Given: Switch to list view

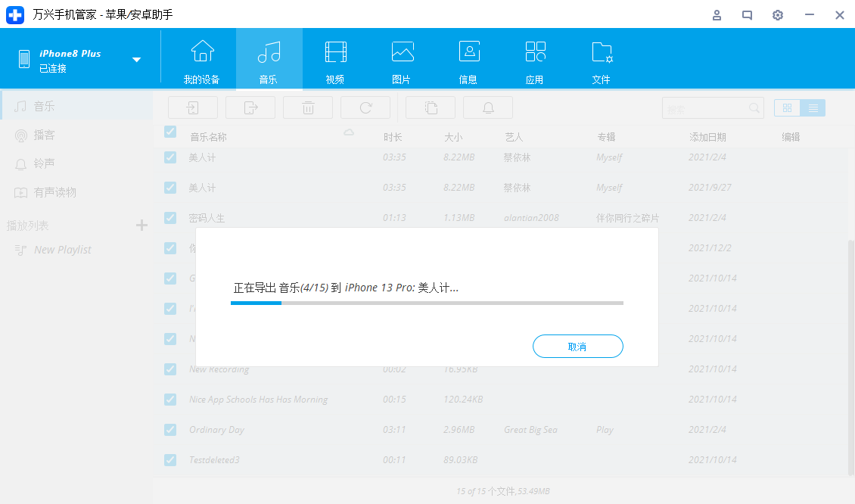Looking at the screenshot, I should click(813, 108).
